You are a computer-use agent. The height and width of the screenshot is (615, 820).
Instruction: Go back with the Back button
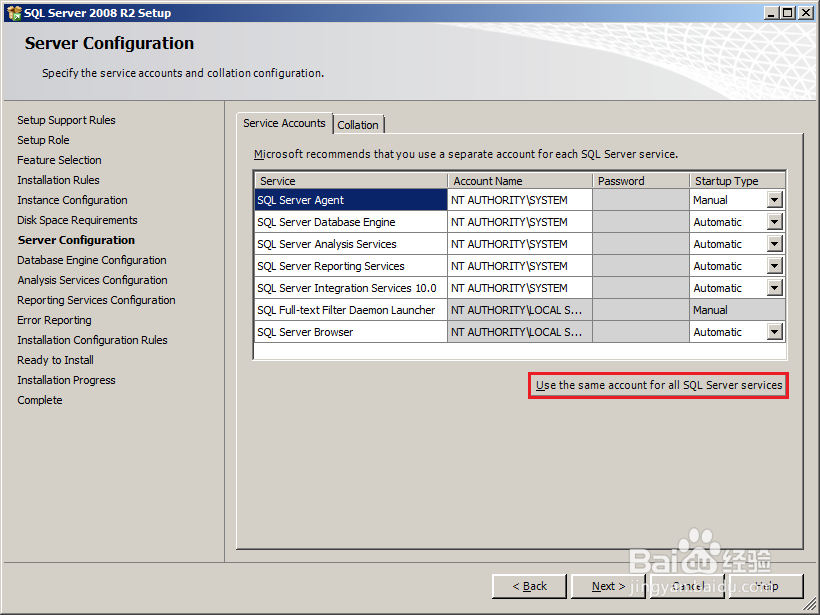point(529,586)
